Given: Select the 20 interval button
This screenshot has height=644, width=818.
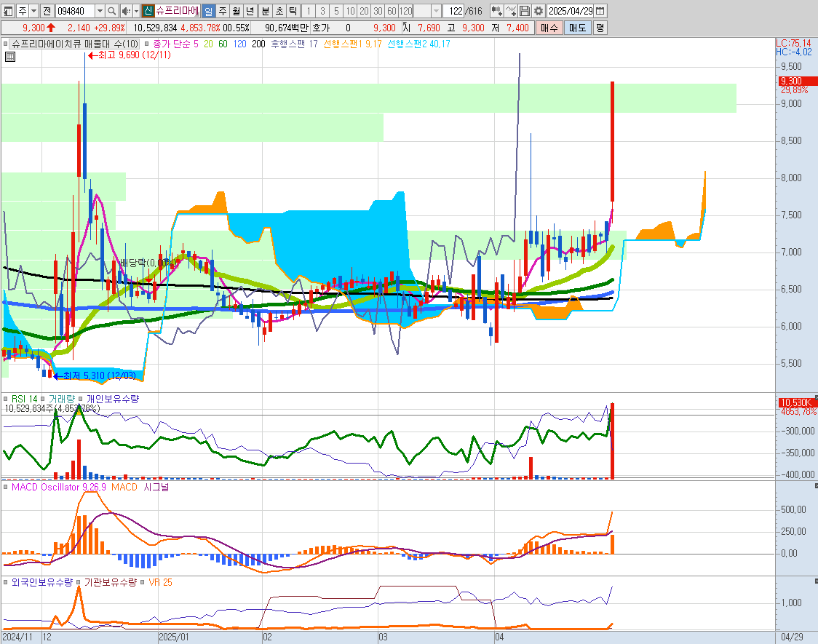Looking at the screenshot, I should 364,11.
